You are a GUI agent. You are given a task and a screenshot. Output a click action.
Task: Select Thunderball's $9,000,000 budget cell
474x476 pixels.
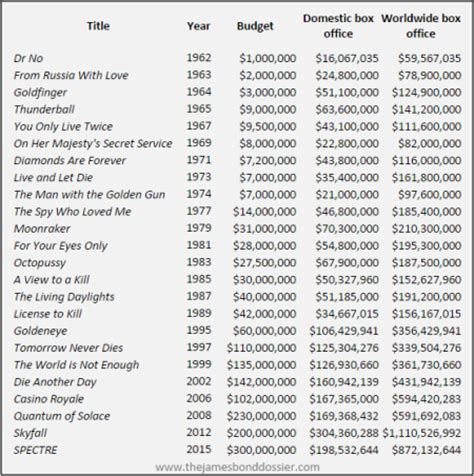(x=268, y=109)
